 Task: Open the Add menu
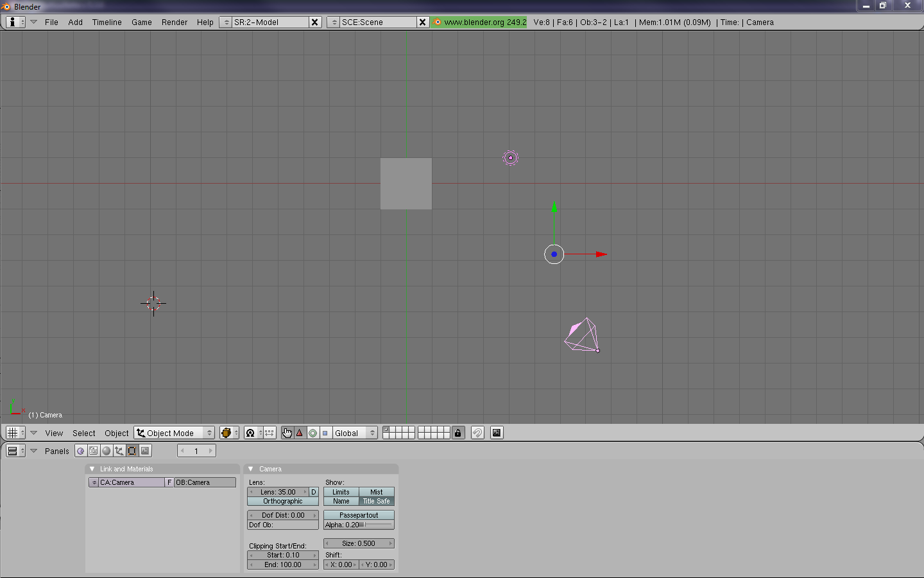[75, 22]
